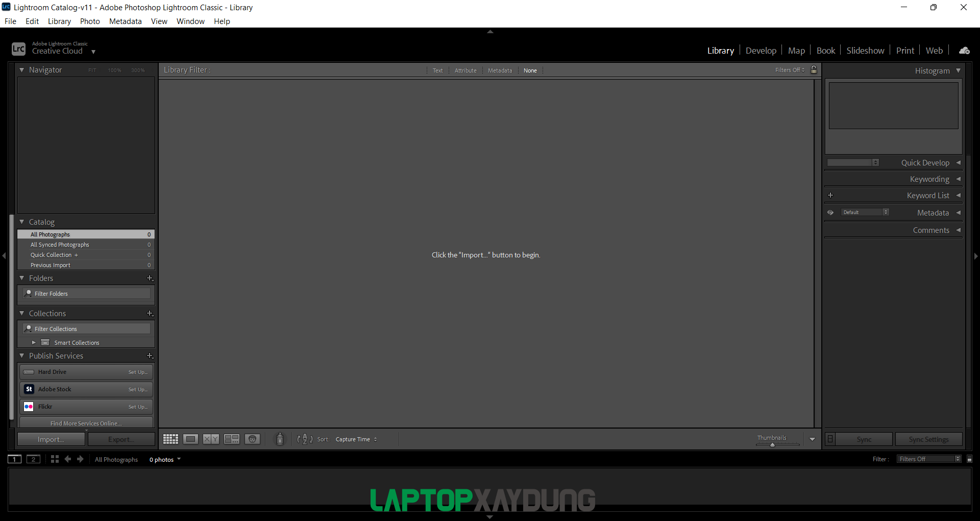Activate Survey view
This screenshot has height=521, width=980.
click(x=231, y=439)
